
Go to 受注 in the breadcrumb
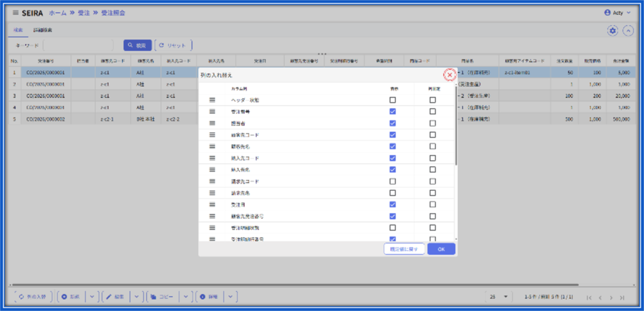pos(84,13)
